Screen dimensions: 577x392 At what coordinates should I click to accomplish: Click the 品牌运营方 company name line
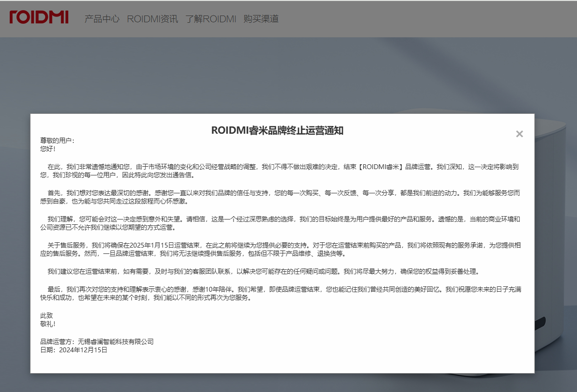pyautogui.click(x=97, y=342)
